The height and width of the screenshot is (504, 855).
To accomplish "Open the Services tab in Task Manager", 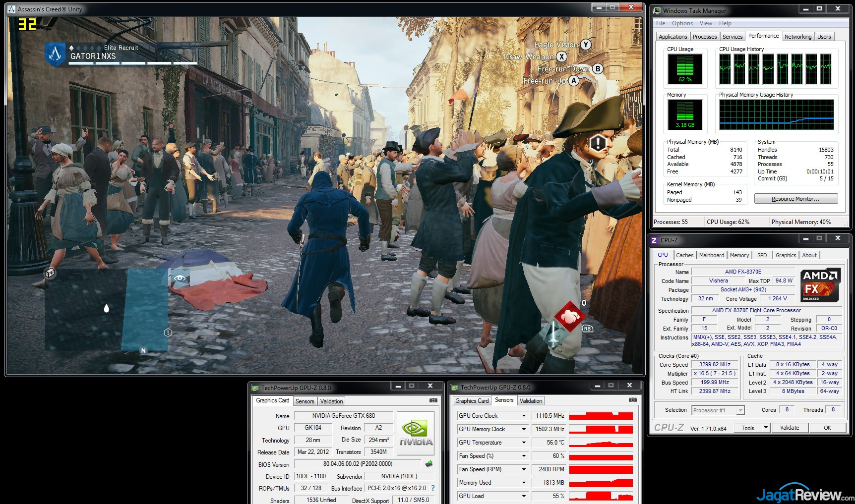I will pyautogui.click(x=733, y=37).
